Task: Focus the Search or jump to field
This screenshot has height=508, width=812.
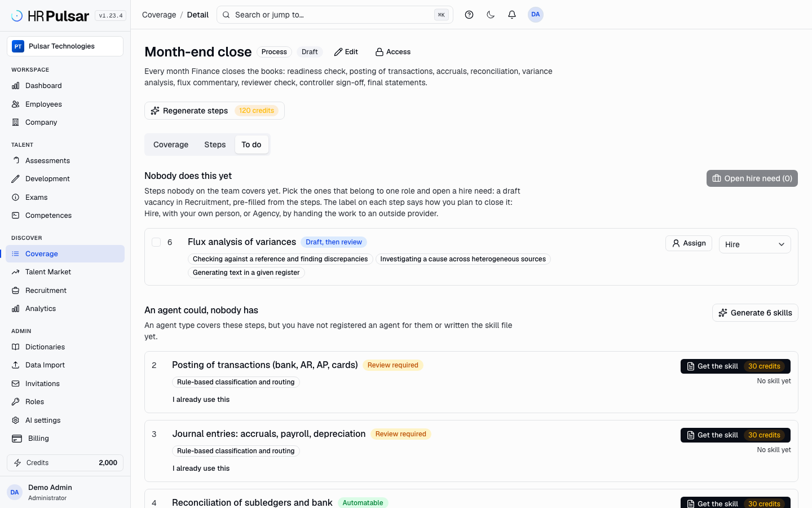Action: click(335, 15)
